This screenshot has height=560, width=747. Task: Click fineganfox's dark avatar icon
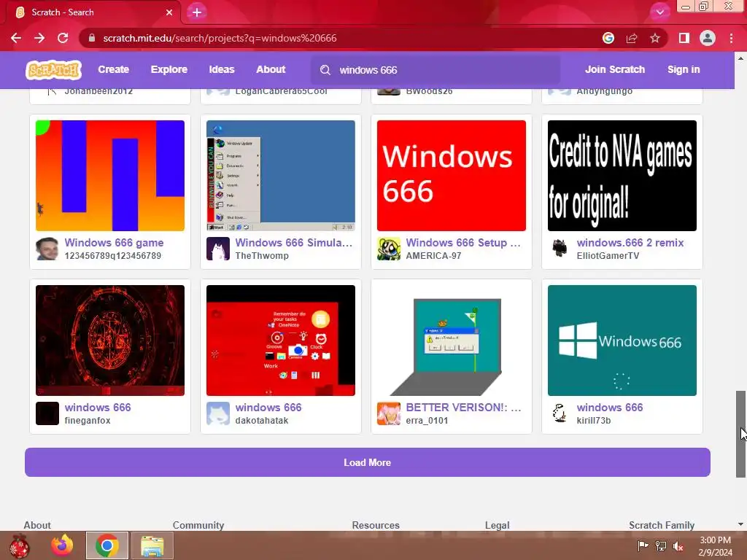[47, 413]
